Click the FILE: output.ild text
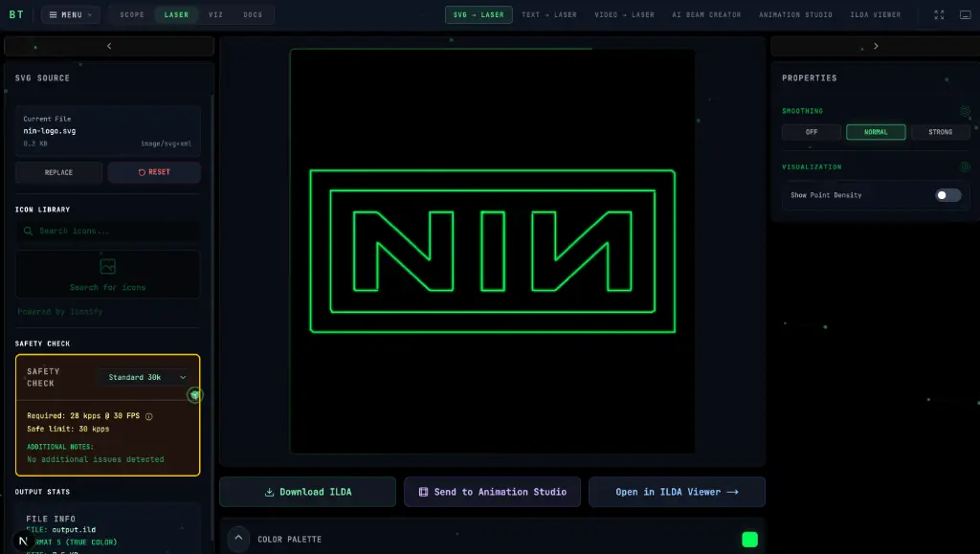The image size is (980, 554). [61, 530]
